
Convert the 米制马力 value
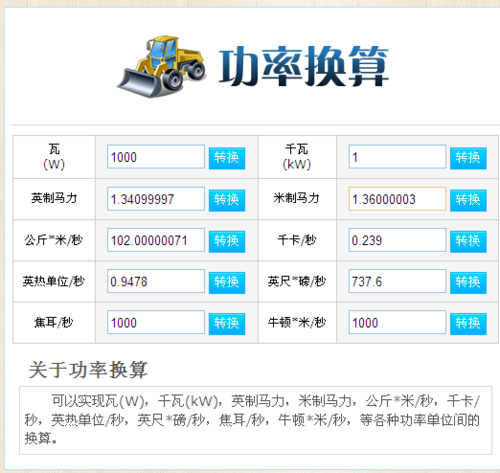468,200
